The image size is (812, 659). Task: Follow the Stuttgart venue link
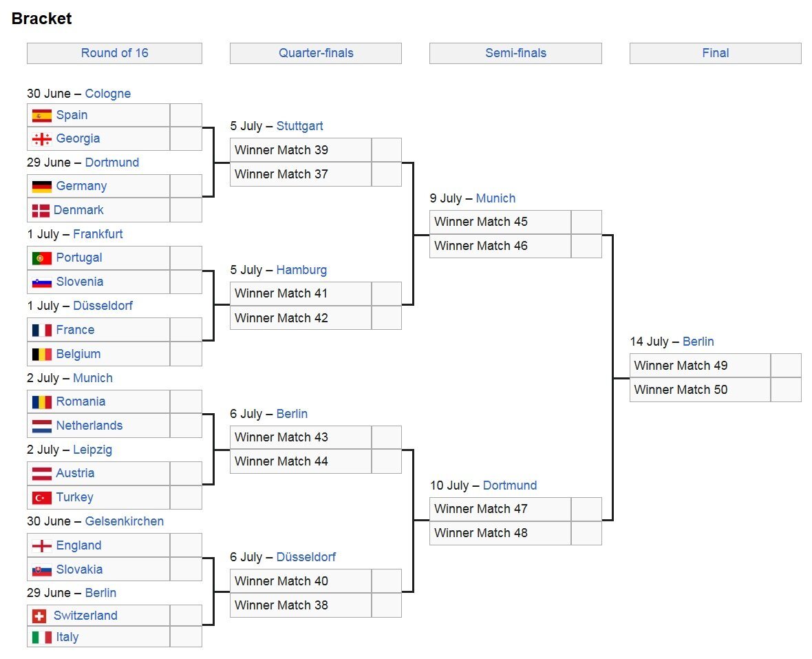299,126
